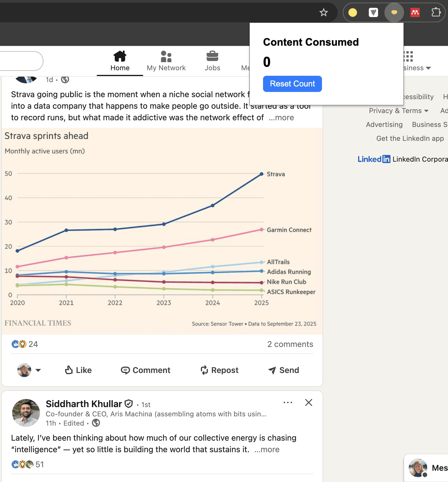Comment on the Strava post

click(146, 370)
